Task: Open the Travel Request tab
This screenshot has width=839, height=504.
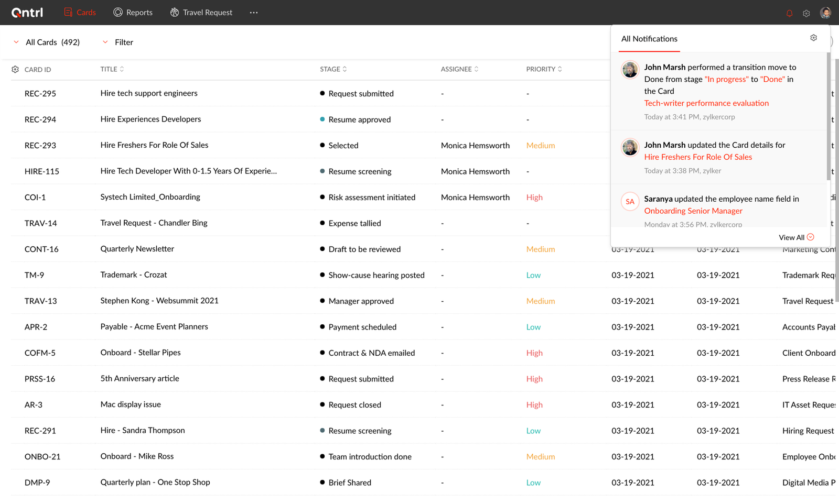Action: pos(201,13)
